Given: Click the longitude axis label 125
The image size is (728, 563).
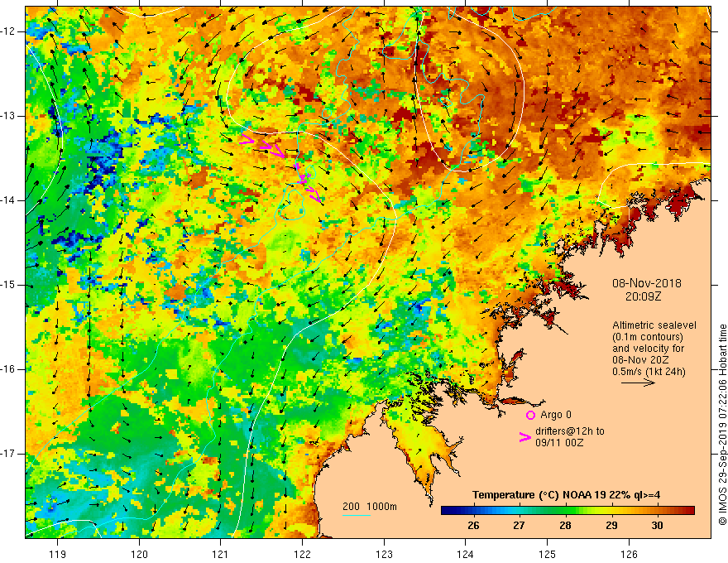Looking at the screenshot, I should click(547, 554).
